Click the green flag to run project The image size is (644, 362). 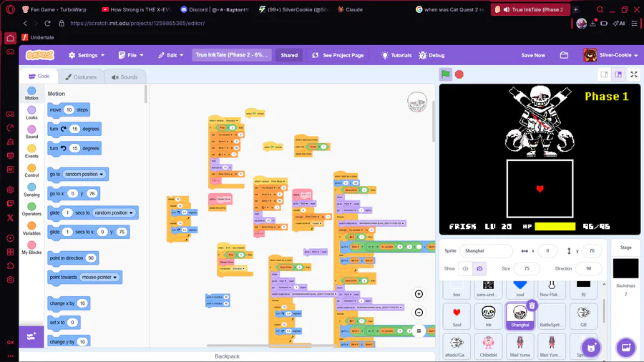click(x=446, y=74)
